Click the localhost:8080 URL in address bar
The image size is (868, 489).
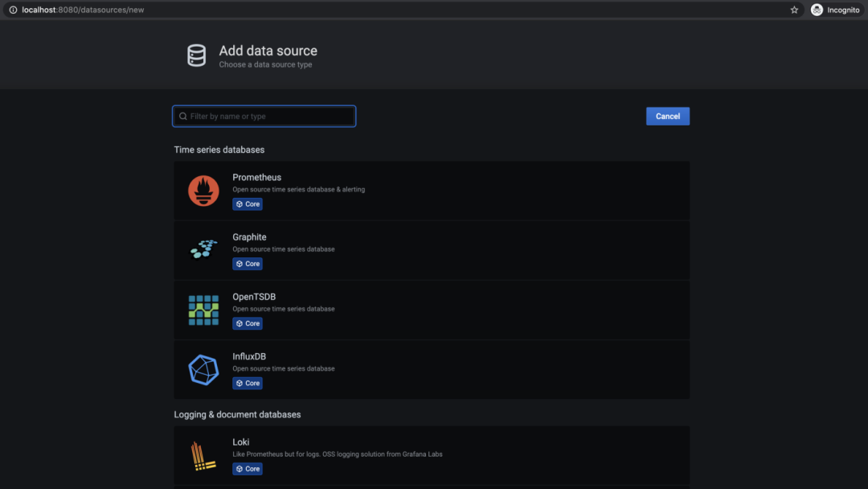click(83, 10)
